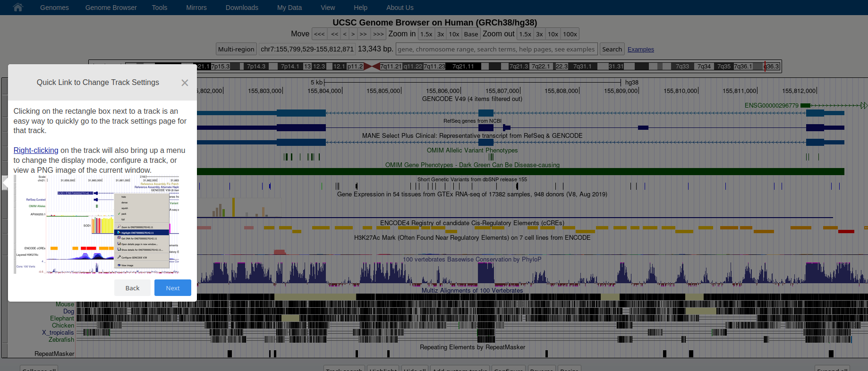Zoom out 100x
This screenshot has height=371, width=868.
click(570, 34)
